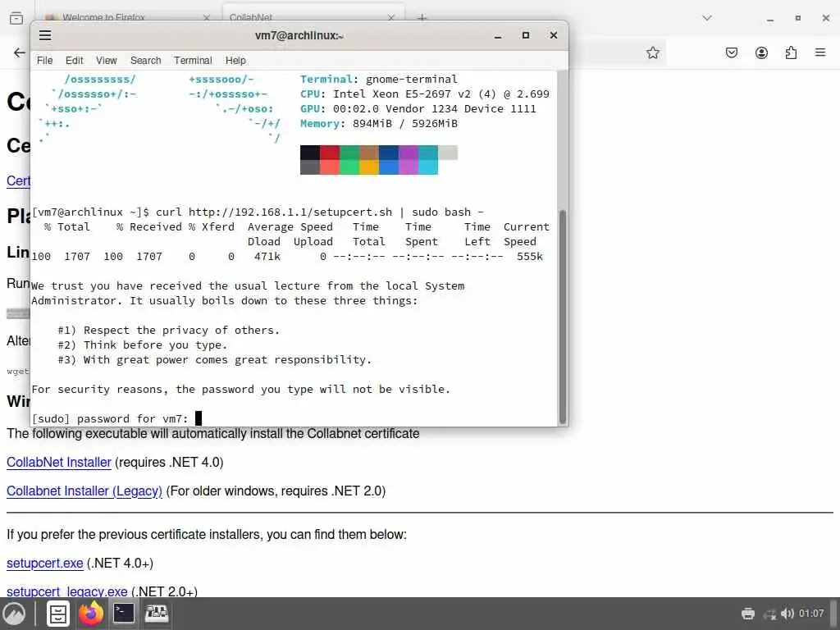The height and width of the screenshot is (630, 840).
Task: Open the Firefox application menu
Action: coord(820,52)
